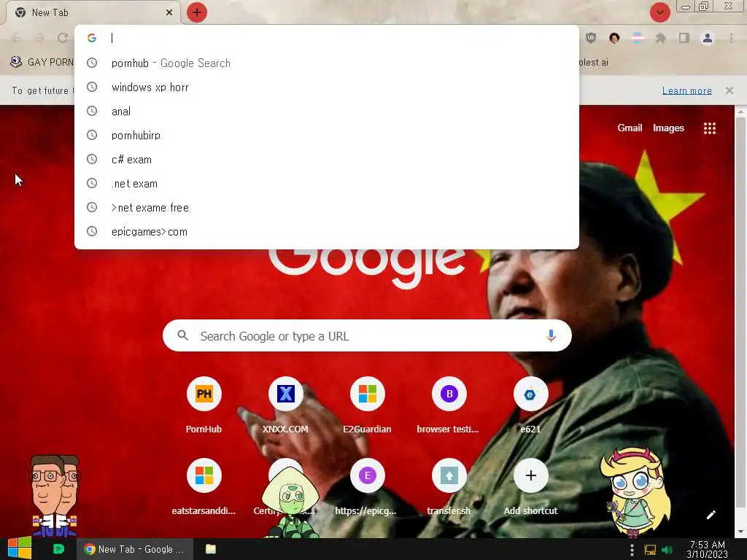The width and height of the screenshot is (747, 560).
Task: Choose the '.net exam' suggestion
Action: [327, 183]
